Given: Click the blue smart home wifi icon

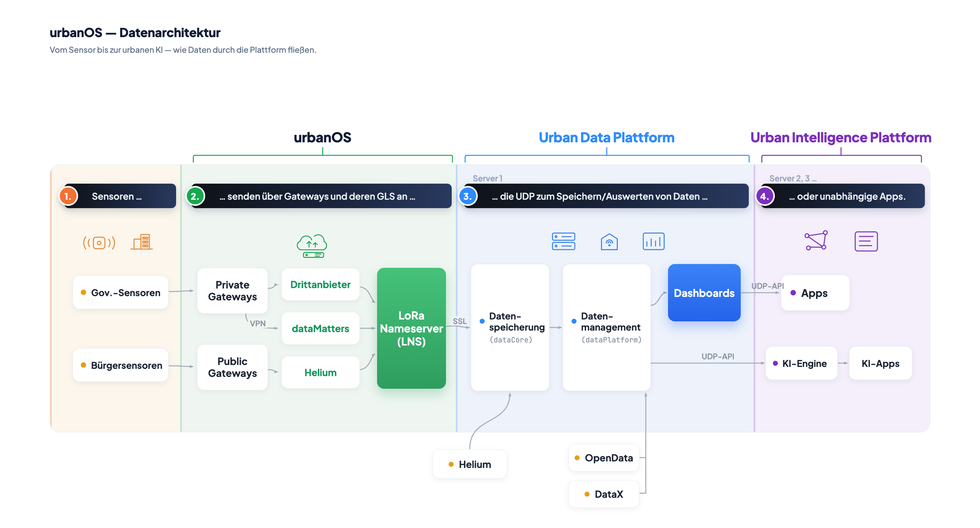Looking at the screenshot, I should click(609, 241).
